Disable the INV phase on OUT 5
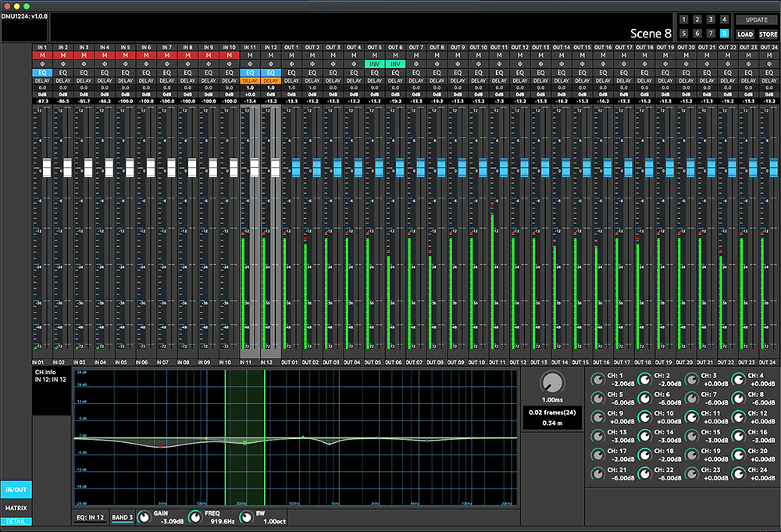This screenshot has height=532, width=781. click(x=374, y=64)
